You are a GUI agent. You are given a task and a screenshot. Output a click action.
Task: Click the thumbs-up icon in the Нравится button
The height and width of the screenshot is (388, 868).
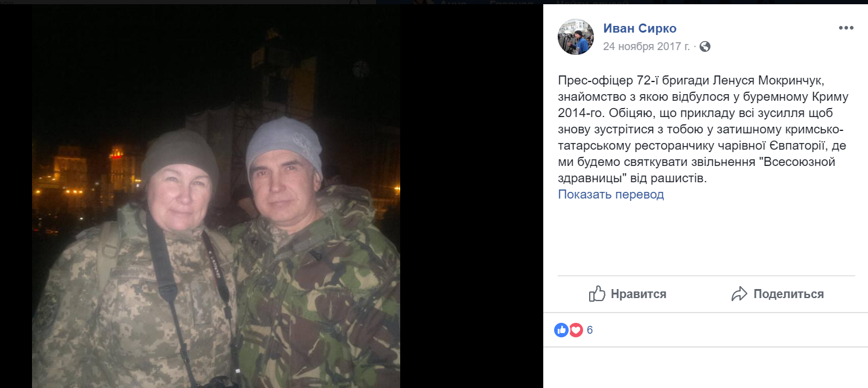(x=597, y=294)
